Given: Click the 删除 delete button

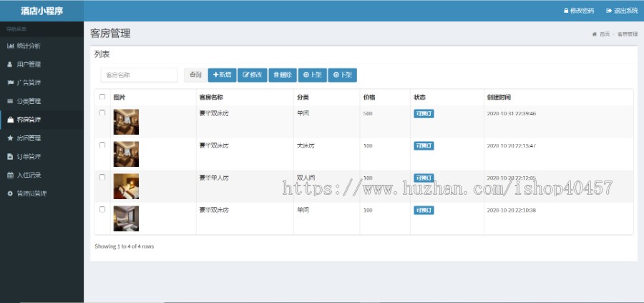Looking at the screenshot, I should (283, 74).
